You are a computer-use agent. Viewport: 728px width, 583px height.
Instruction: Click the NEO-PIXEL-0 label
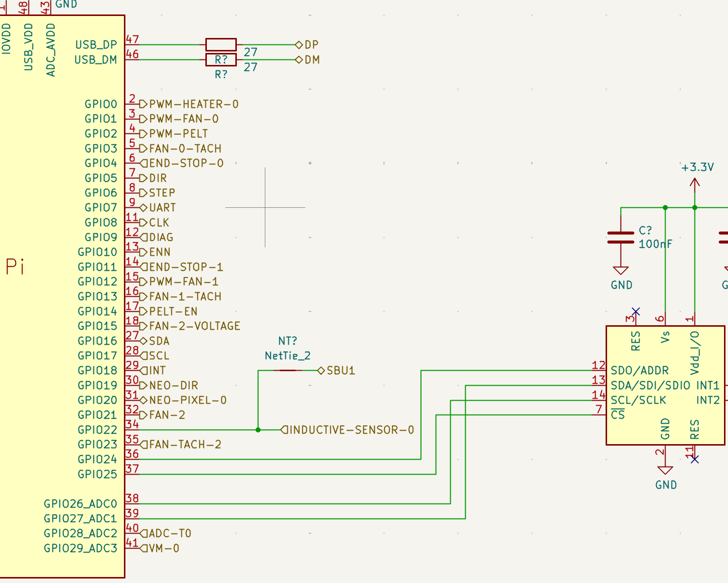click(187, 400)
